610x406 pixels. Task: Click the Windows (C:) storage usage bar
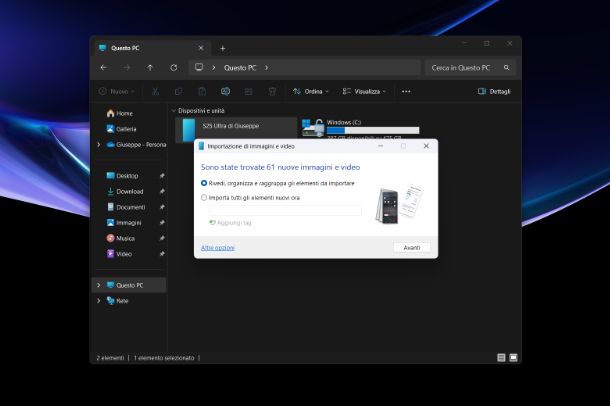pyautogui.click(x=373, y=130)
